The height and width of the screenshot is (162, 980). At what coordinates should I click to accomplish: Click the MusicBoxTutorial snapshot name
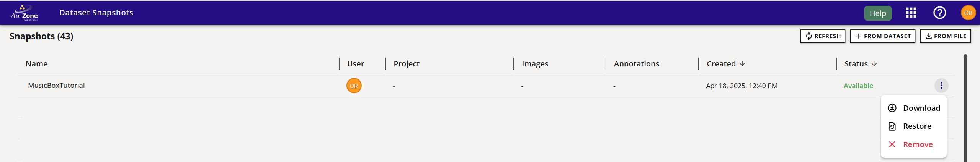click(x=56, y=86)
